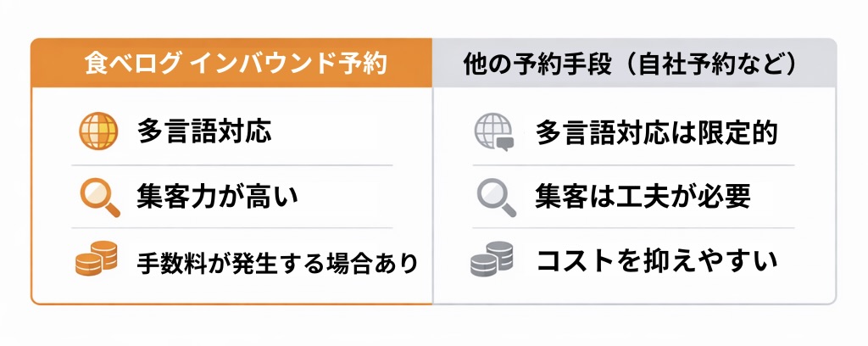Click the divider line under 集客は工夫が必要
The height and width of the screenshot is (346, 868).
click(x=632, y=228)
